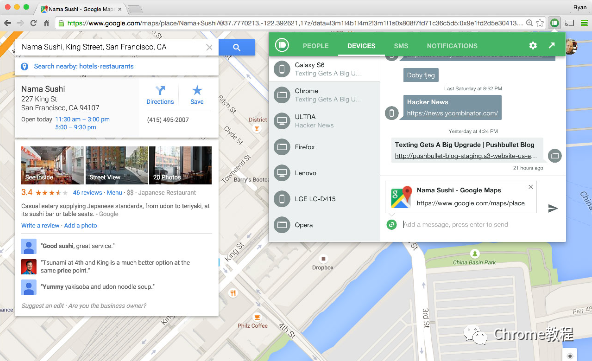Click the Hacker News pushed message bubble
Screen dimensions: 592x361
[x=452, y=107]
